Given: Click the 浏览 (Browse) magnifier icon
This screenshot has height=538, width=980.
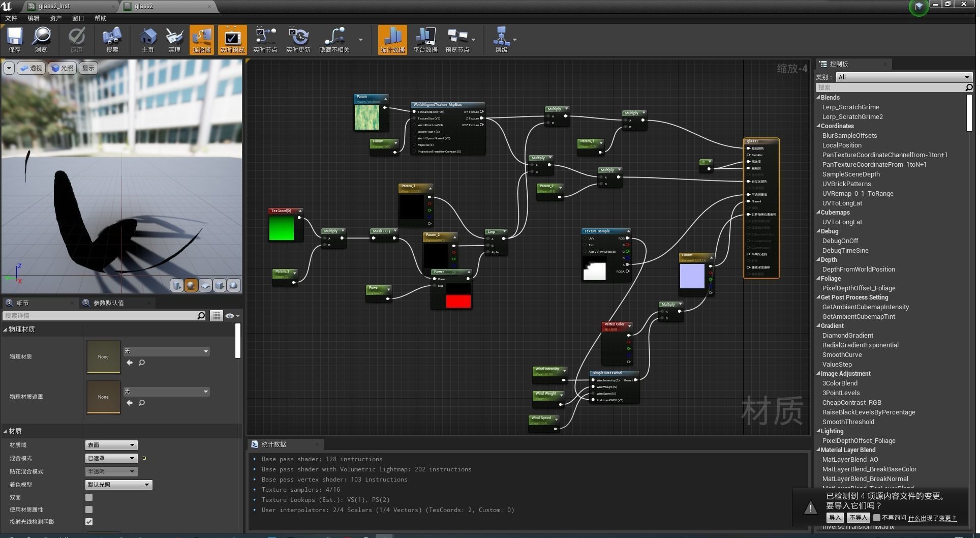Looking at the screenshot, I should pyautogui.click(x=41, y=39).
